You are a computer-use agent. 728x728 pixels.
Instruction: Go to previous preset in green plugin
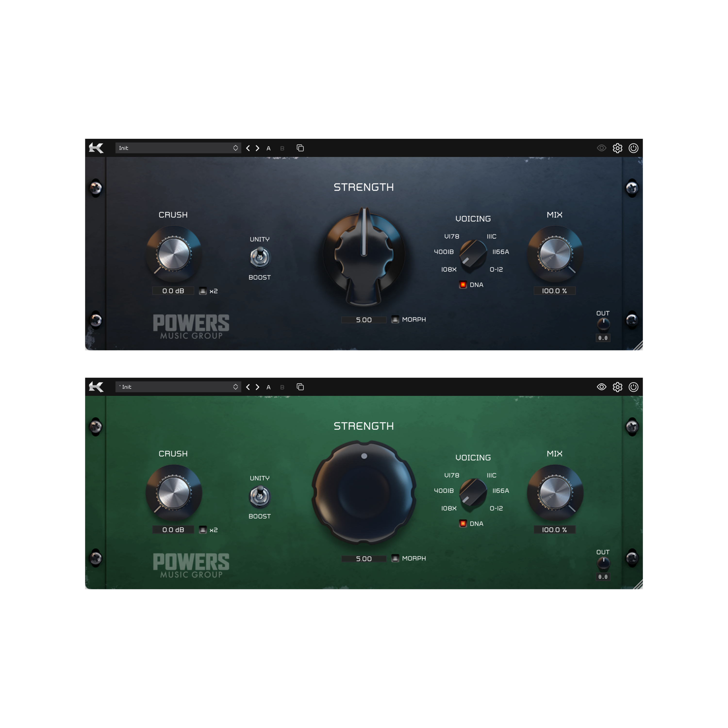pyautogui.click(x=248, y=387)
